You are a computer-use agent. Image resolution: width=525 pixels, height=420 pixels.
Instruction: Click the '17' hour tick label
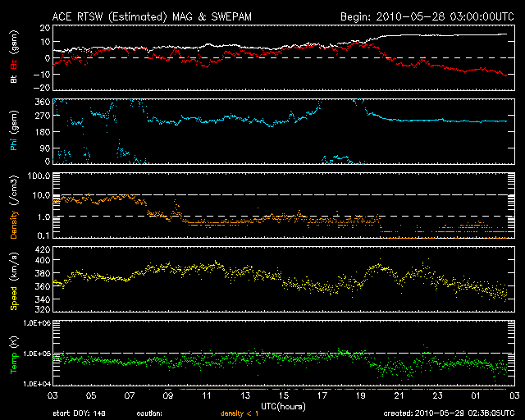pyautogui.click(x=322, y=396)
